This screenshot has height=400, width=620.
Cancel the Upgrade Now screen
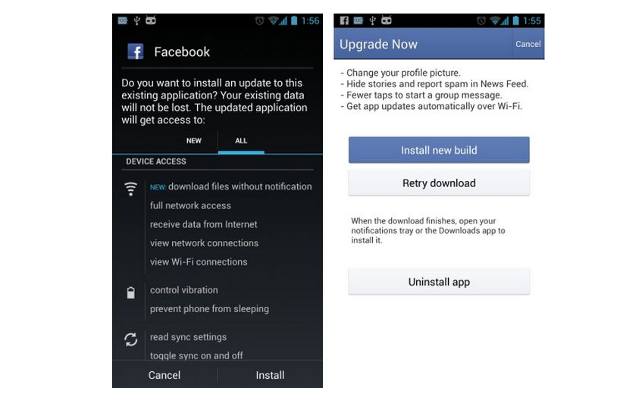point(528,44)
